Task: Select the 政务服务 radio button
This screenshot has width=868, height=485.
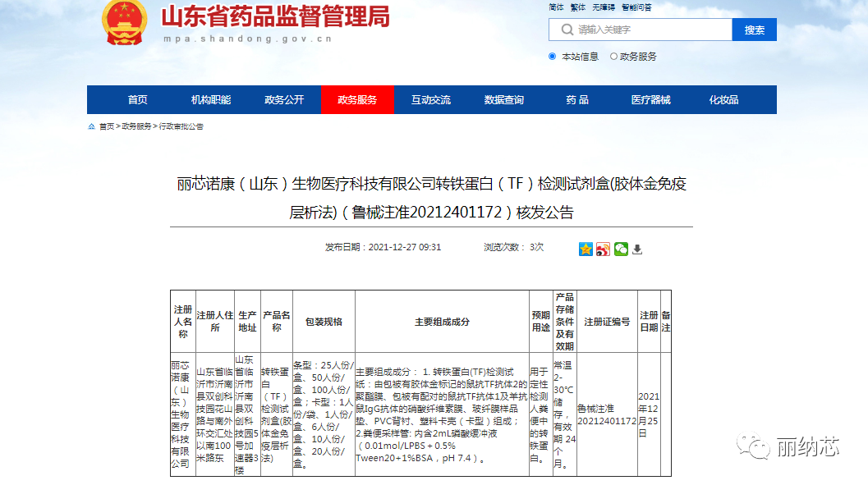Action: [613, 57]
